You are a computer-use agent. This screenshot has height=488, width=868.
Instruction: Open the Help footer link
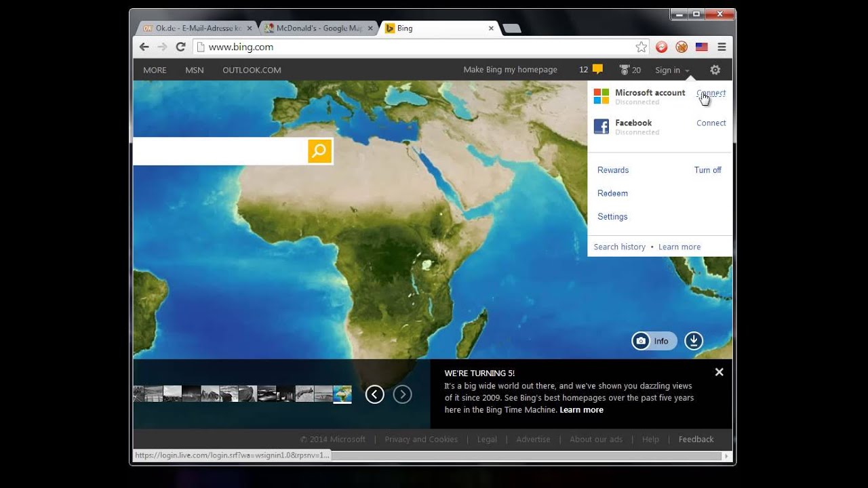click(x=650, y=439)
